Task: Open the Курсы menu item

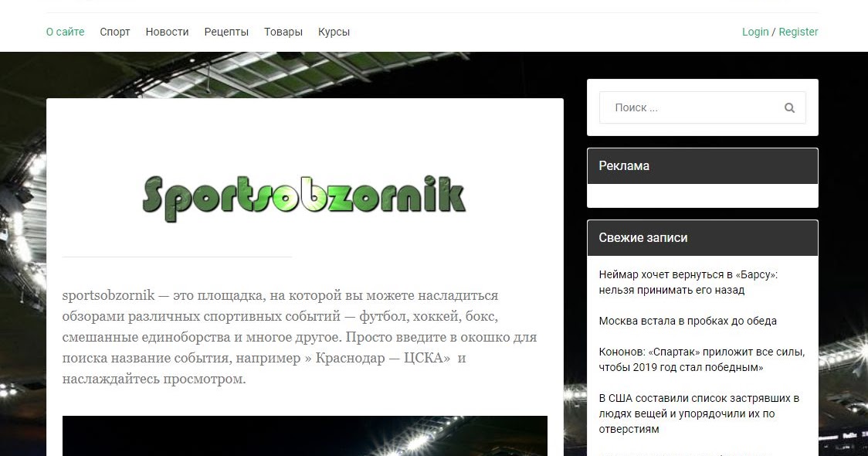Action: [334, 32]
